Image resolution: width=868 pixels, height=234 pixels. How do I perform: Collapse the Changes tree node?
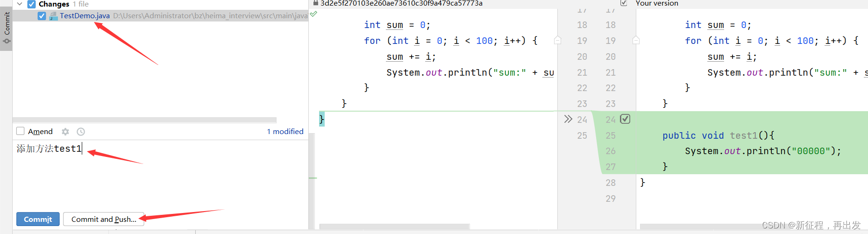point(20,4)
